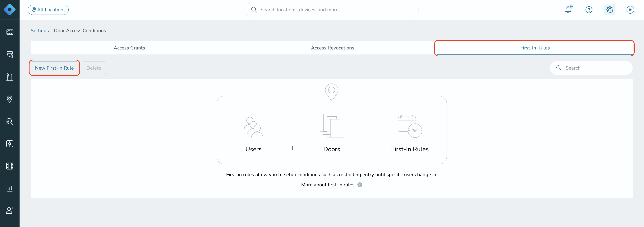Open the EN language selector
This screenshot has width=644, height=227.
tap(630, 10)
